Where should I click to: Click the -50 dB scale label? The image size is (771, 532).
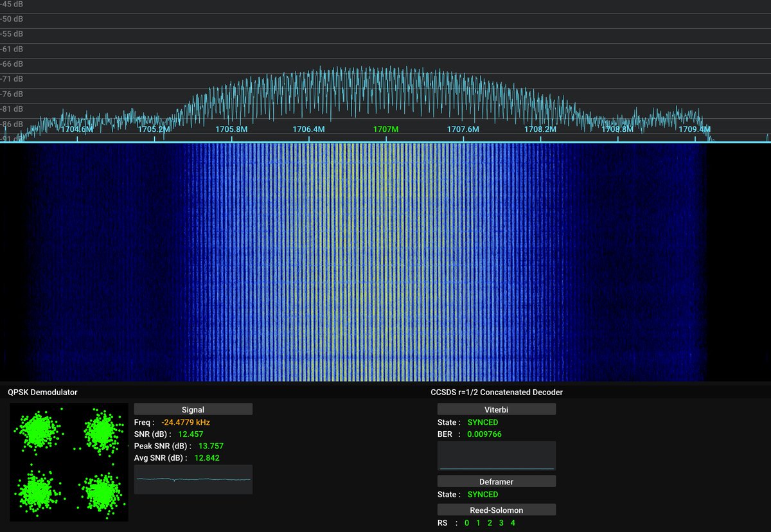point(12,19)
